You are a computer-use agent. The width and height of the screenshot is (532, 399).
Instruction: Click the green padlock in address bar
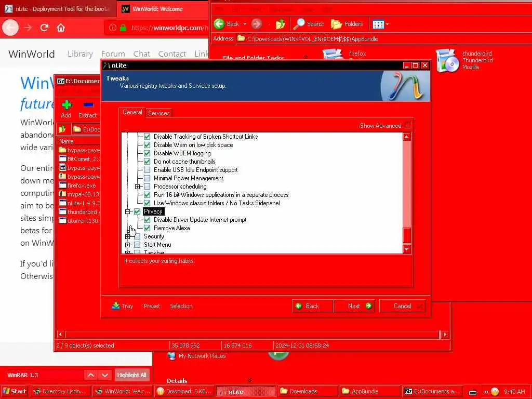pos(123,28)
